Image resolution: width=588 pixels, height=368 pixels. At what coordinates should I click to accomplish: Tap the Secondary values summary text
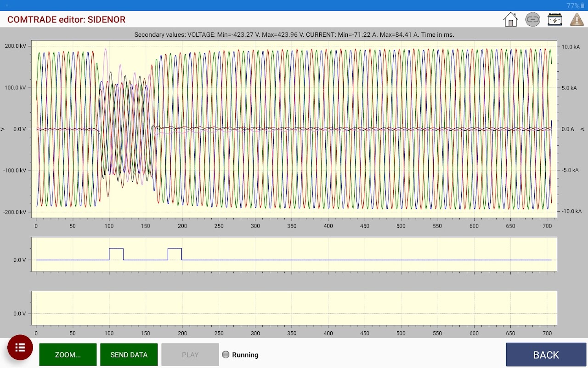click(294, 34)
